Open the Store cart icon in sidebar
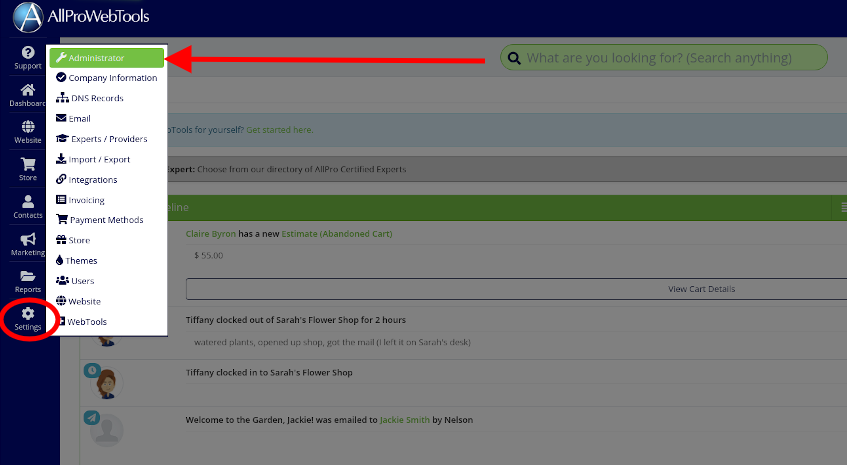This screenshot has height=465, width=847. 28,164
